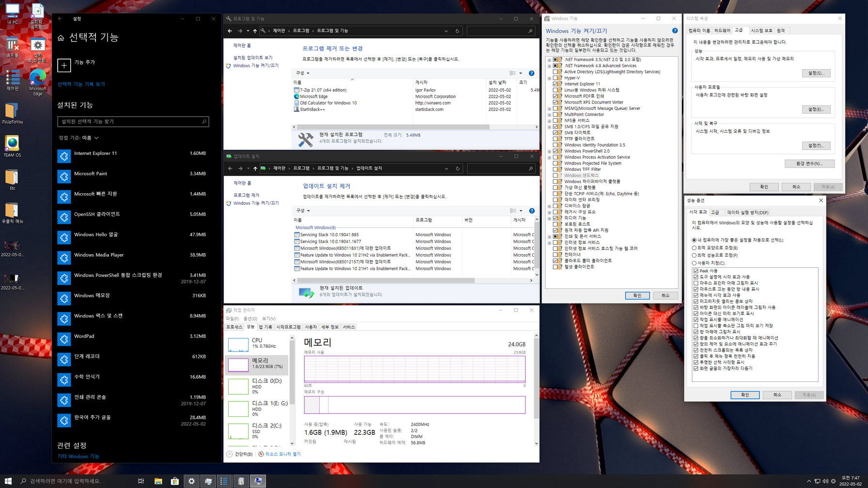
Task: Click up-folder arrow in Update install window
Action: pos(255,168)
